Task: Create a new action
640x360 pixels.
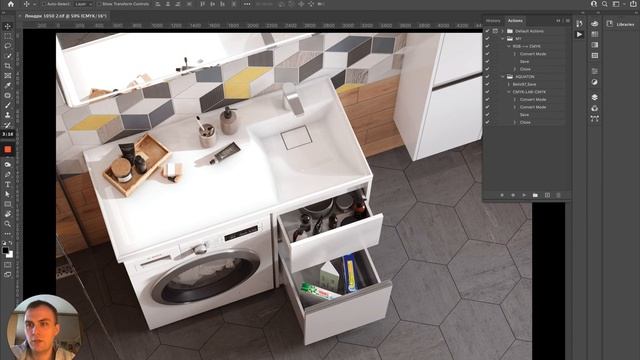Action: point(547,195)
